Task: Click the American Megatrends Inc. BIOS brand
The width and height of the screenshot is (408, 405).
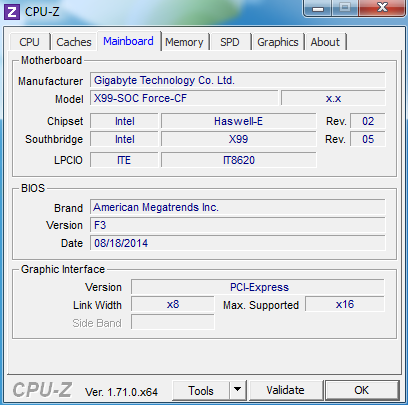Action: point(237,207)
